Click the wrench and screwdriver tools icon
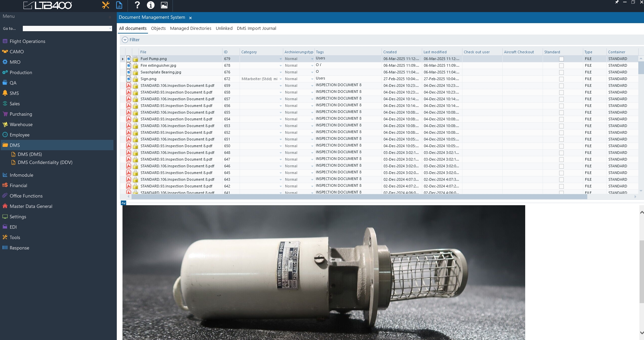Image resolution: width=644 pixels, height=340 pixels. [106, 5]
